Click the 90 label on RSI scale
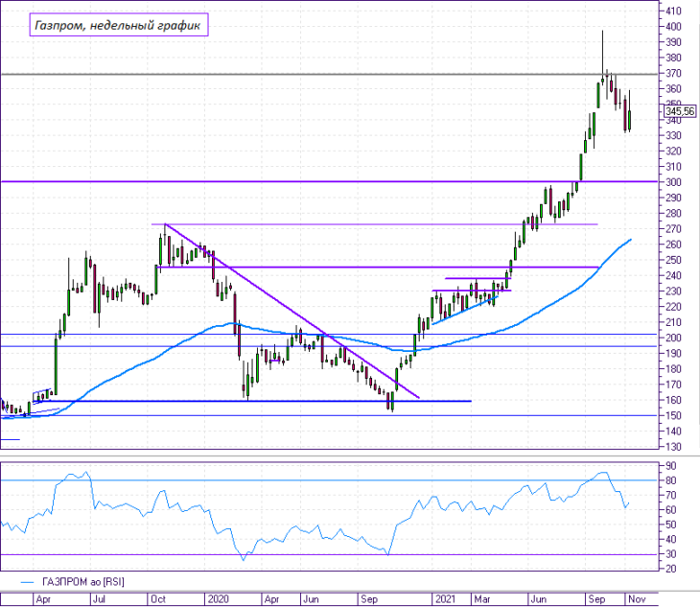The image size is (700, 607). click(670, 466)
